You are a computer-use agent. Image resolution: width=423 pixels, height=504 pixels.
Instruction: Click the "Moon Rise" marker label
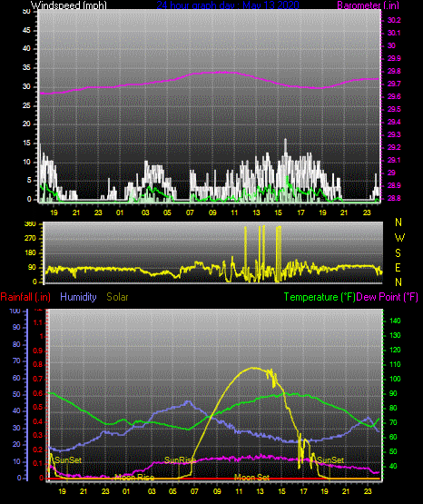(134, 478)
